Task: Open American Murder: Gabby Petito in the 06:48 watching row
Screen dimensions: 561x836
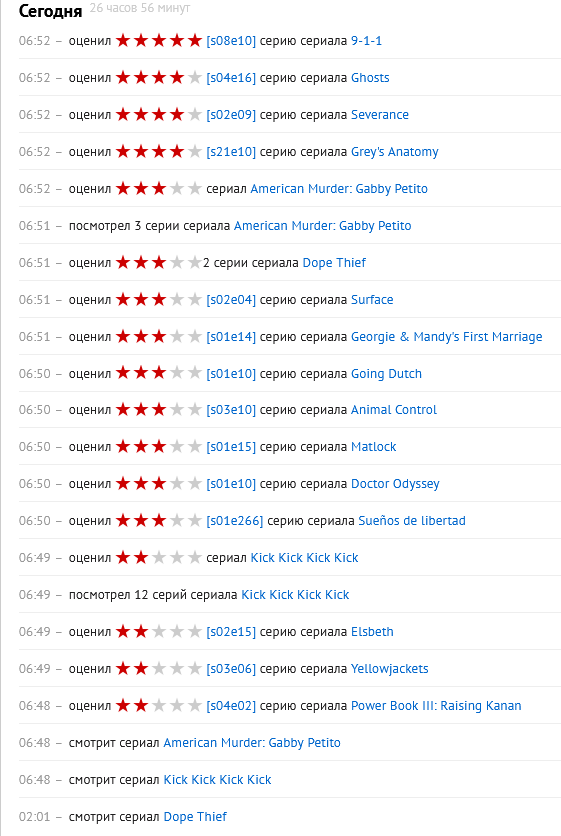Action: (x=252, y=743)
